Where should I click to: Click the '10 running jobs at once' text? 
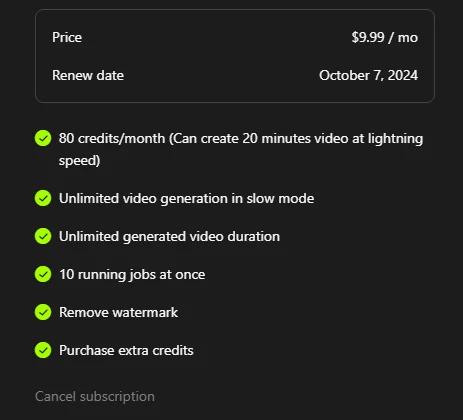(132, 275)
